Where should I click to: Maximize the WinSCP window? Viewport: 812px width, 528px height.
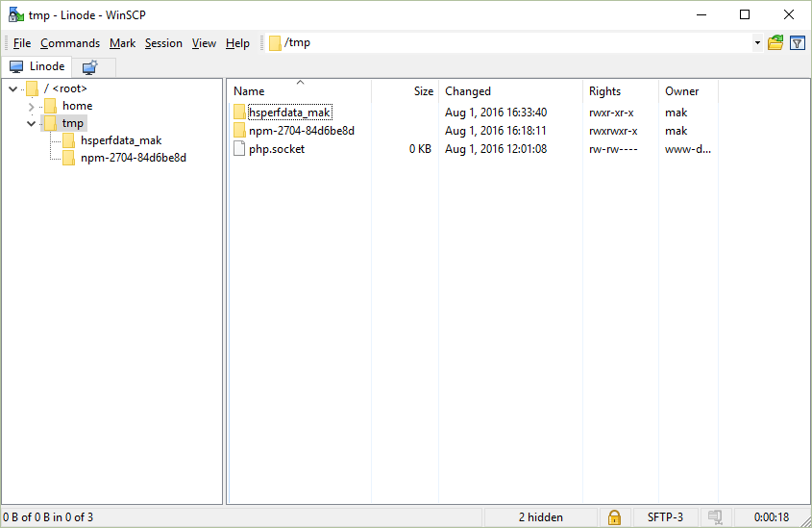point(745,14)
